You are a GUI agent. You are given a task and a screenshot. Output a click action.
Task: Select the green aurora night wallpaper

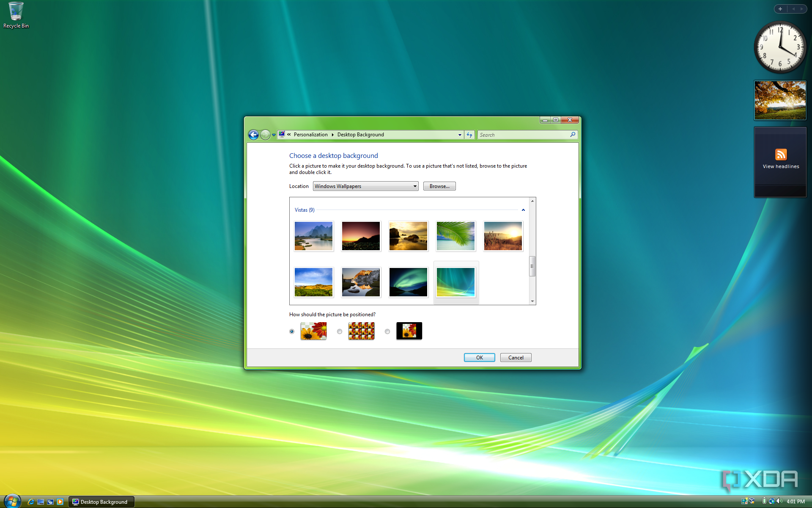point(408,282)
